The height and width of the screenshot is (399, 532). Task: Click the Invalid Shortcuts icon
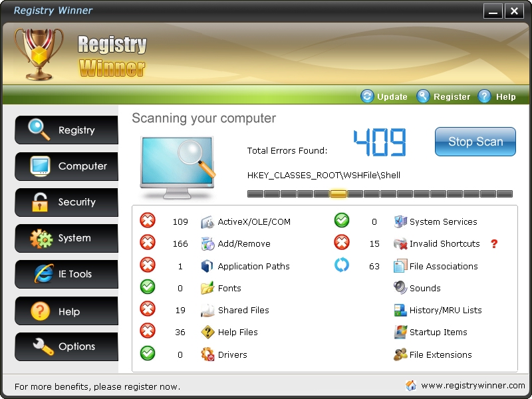tap(399, 244)
